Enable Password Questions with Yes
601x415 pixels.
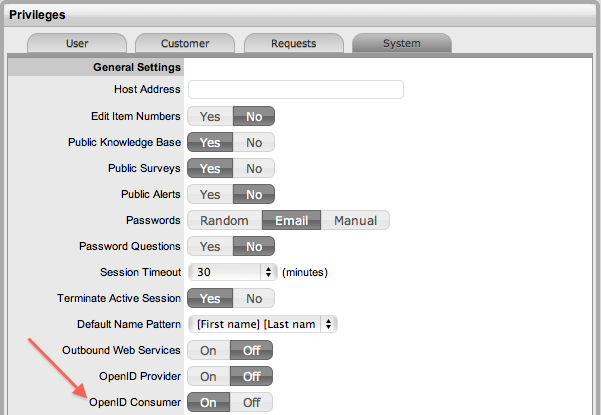(210, 246)
